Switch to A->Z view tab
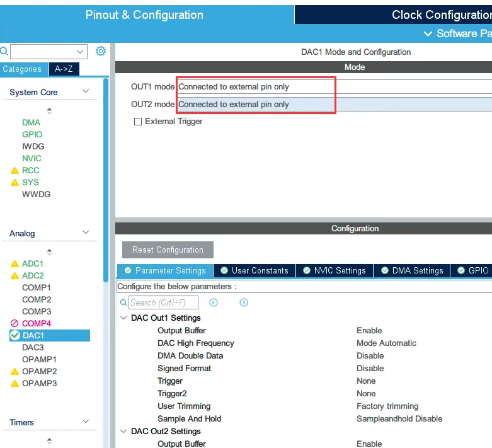Screen dimensions: 492x448 tap(64, 69)
